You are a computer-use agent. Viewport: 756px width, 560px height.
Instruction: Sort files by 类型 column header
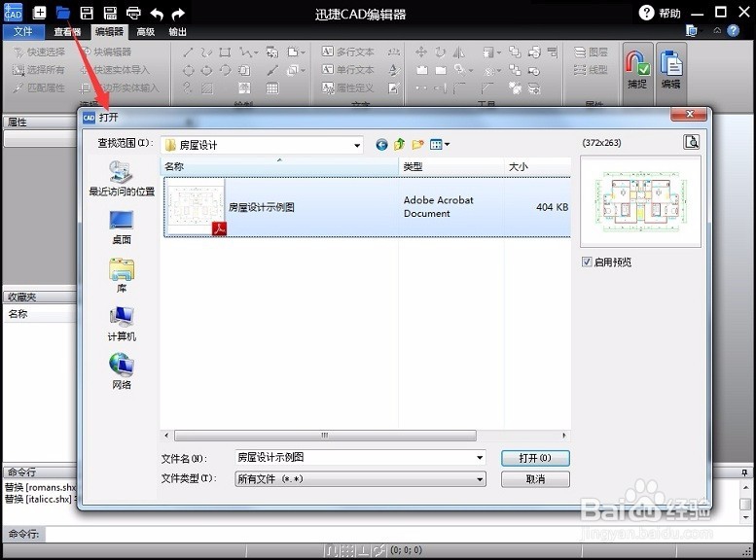[x=451, y=167]
